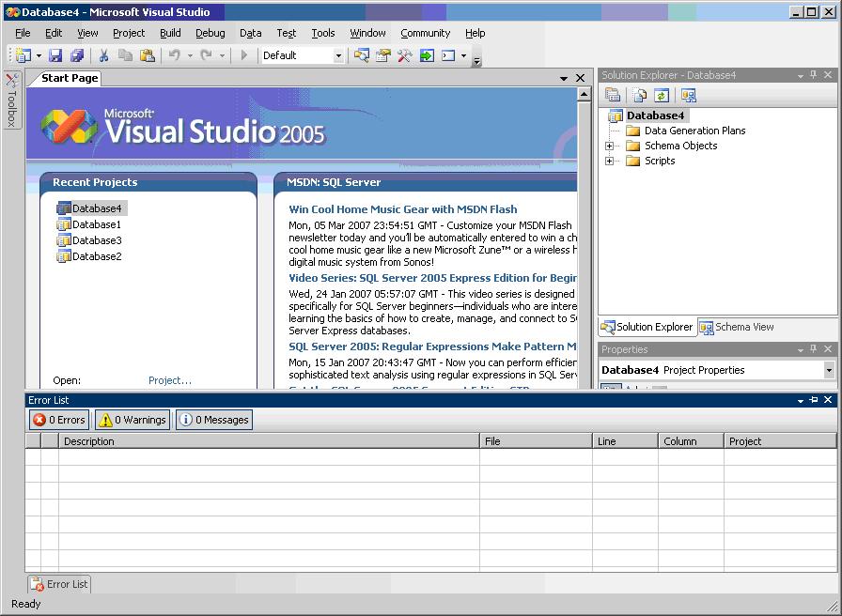This screenshot has width=842, height=616.
Task: Open the File menu
Action: (23, 33)
